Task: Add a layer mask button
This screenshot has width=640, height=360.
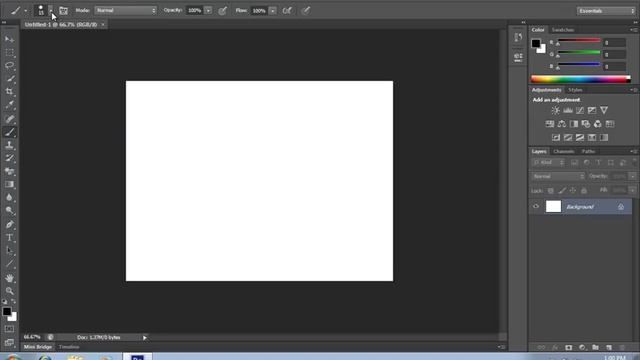Action: (x=569, y=347)
